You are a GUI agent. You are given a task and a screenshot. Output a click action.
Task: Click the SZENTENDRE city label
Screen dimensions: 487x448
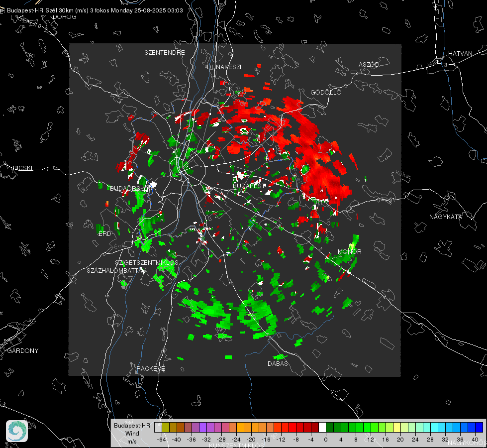(x=165, y=53)
